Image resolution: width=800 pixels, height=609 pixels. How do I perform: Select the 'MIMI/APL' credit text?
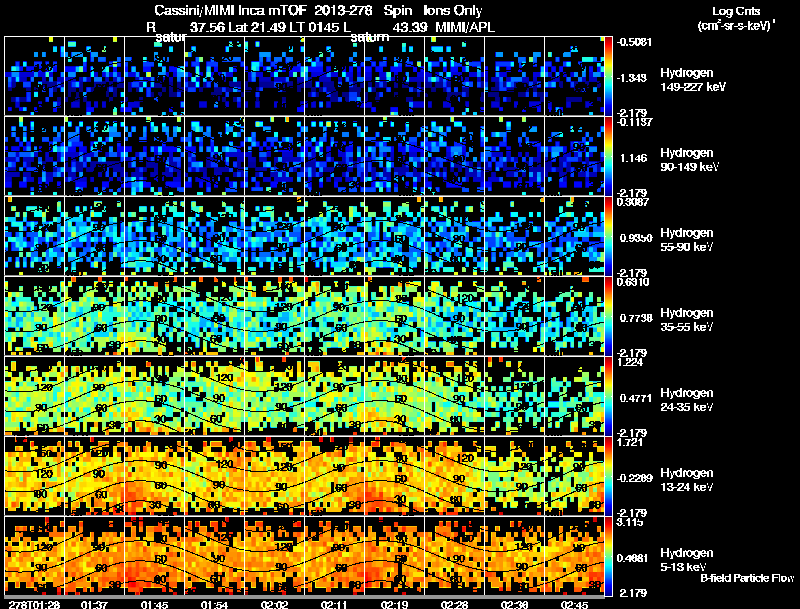(x=465, y=28)
